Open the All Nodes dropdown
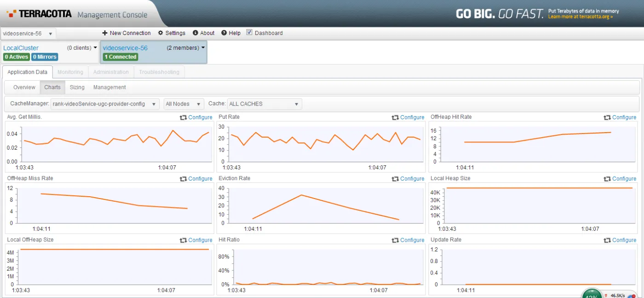Viewport: 644px width, 298px height. pyautogui.click(x=184, y=104)
